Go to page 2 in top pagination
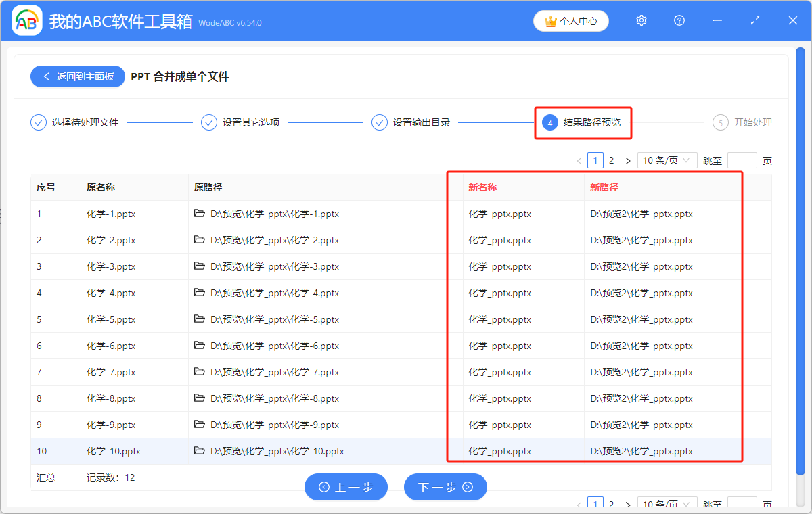812x514 pixels. coord(611,160)
